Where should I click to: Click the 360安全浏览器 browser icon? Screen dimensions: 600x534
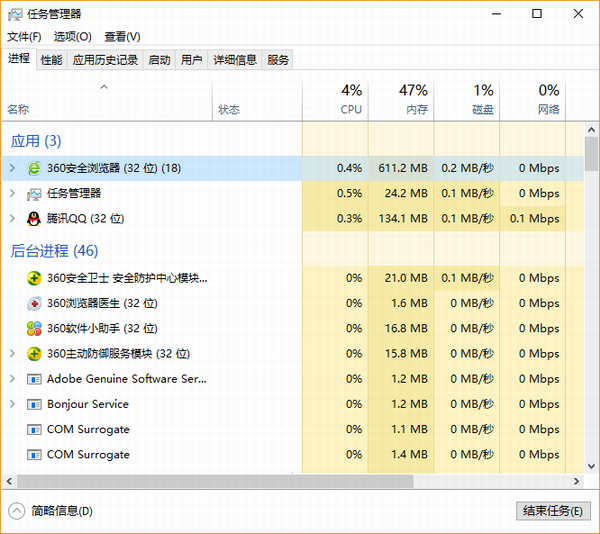[x=34, y=168]
